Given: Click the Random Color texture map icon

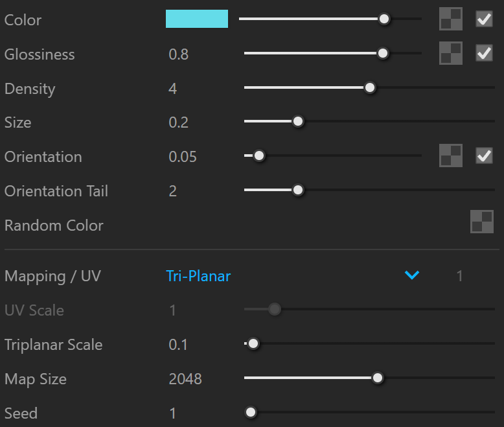Looking at the screenshot, I should (482, 222).
